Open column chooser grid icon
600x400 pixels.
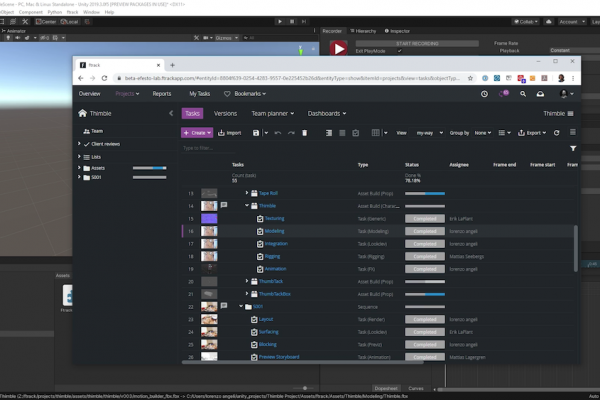(376, 133)
